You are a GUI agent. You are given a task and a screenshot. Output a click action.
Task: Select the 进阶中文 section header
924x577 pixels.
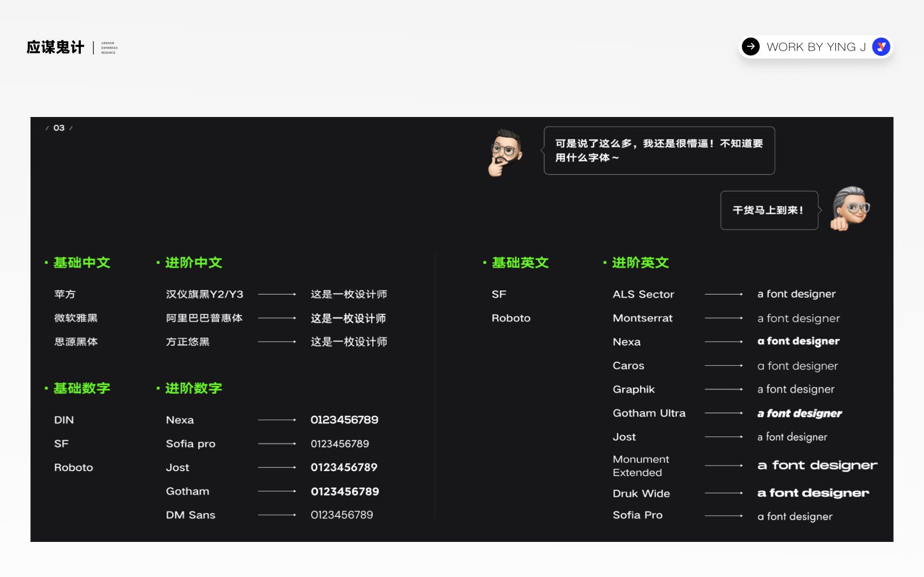coord(192,262)
